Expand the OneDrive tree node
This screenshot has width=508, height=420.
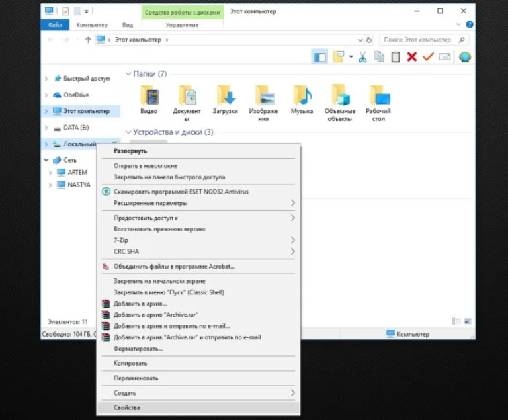(x=46, y=95)
